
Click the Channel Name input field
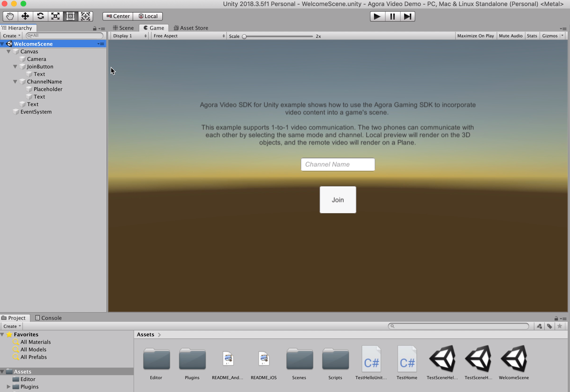[338, 164]
